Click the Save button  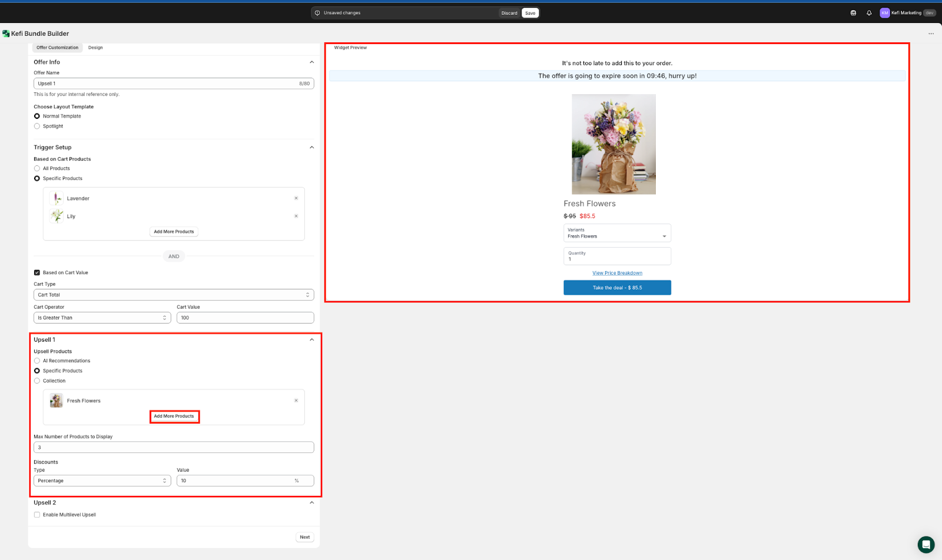click(530, 13)
